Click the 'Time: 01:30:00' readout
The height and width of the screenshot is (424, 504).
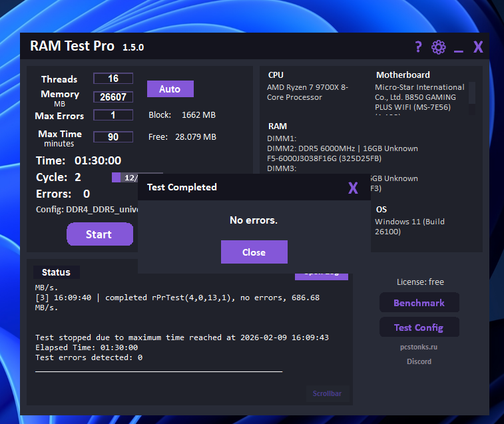pos(79,160)
